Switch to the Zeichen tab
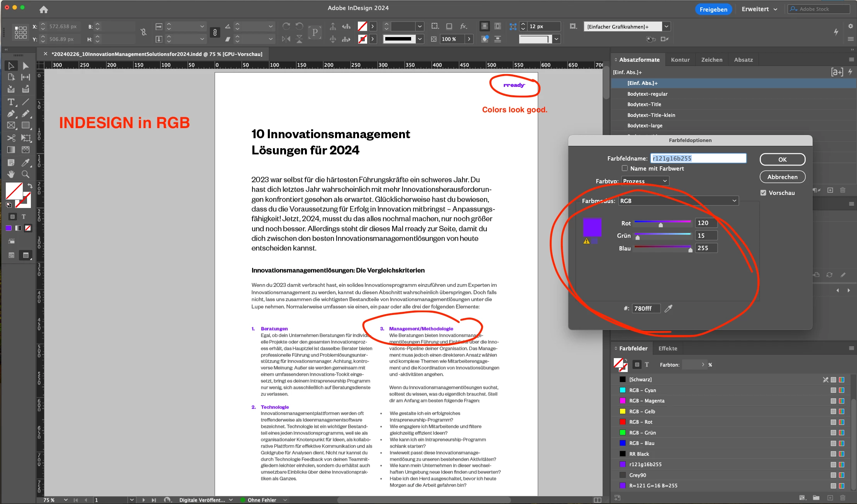 coord(711,60)
